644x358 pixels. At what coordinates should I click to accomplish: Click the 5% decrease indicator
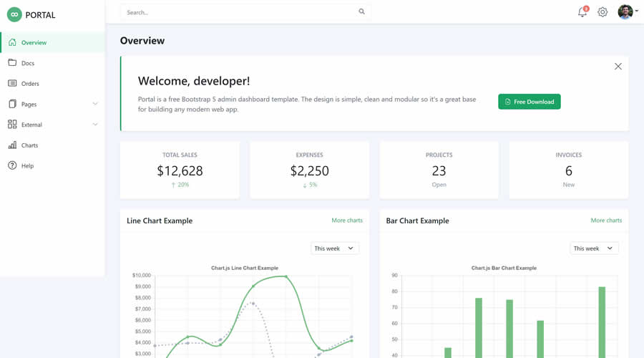click(310, 185)
